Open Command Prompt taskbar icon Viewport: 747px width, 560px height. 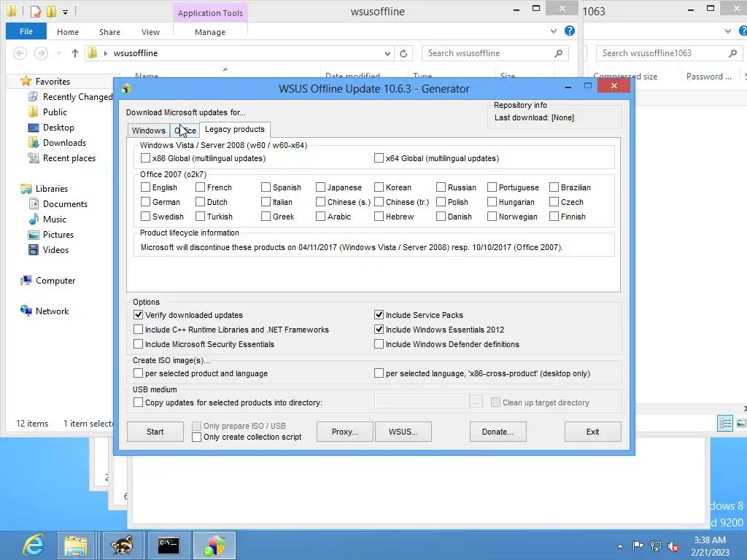click(169, 545)
